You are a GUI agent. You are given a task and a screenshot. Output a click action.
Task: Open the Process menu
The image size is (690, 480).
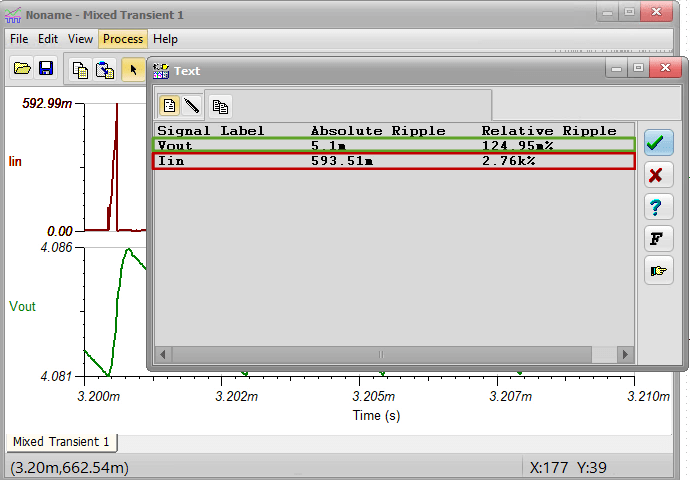point(122,39)
